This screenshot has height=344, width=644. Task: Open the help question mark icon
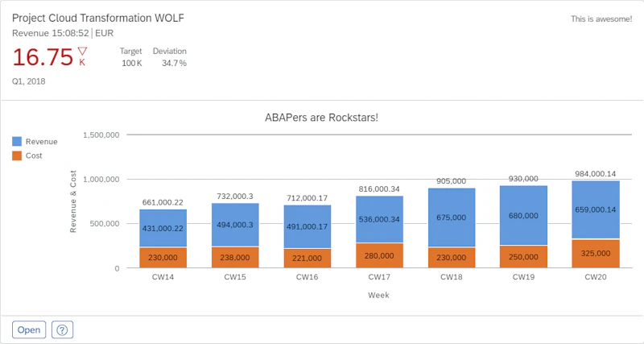coord(63,329)
